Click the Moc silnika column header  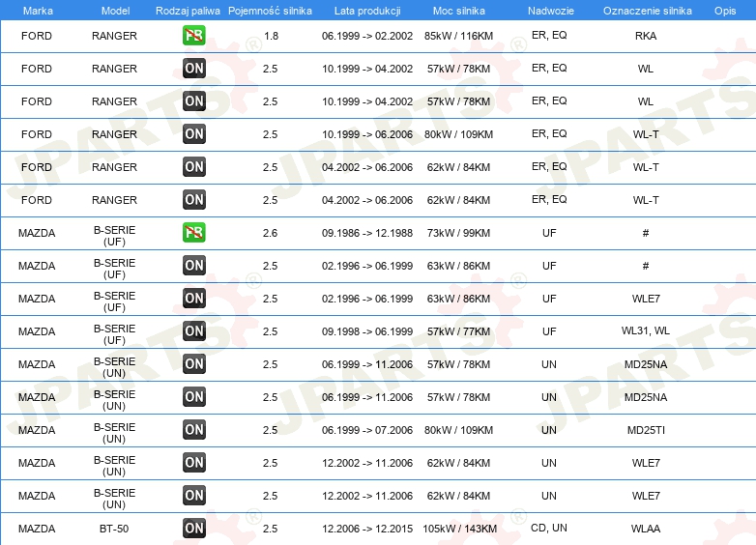pos(459,11)
